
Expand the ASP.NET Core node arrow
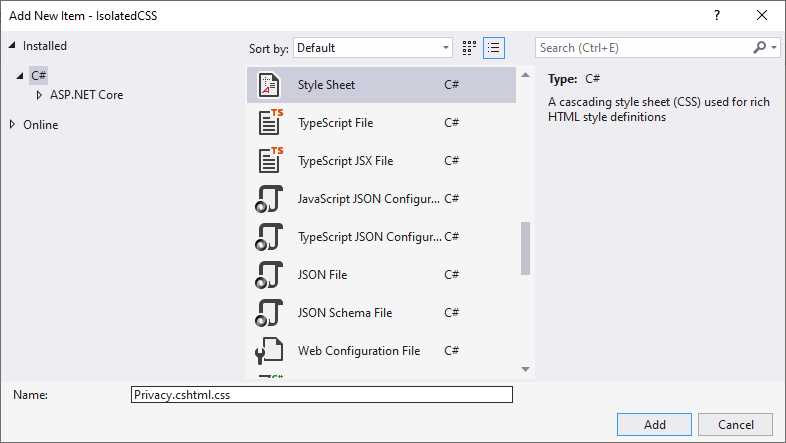point(39,95)
